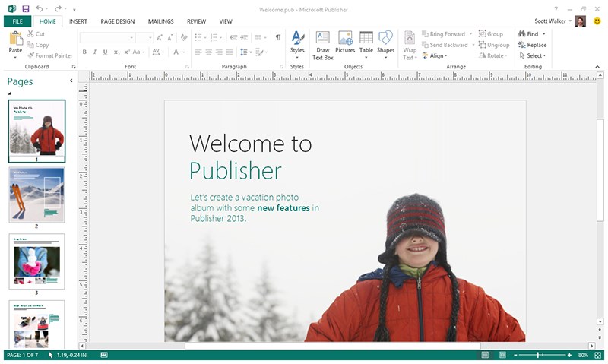Expand the Align dropdown menu

tap(436, 55)
